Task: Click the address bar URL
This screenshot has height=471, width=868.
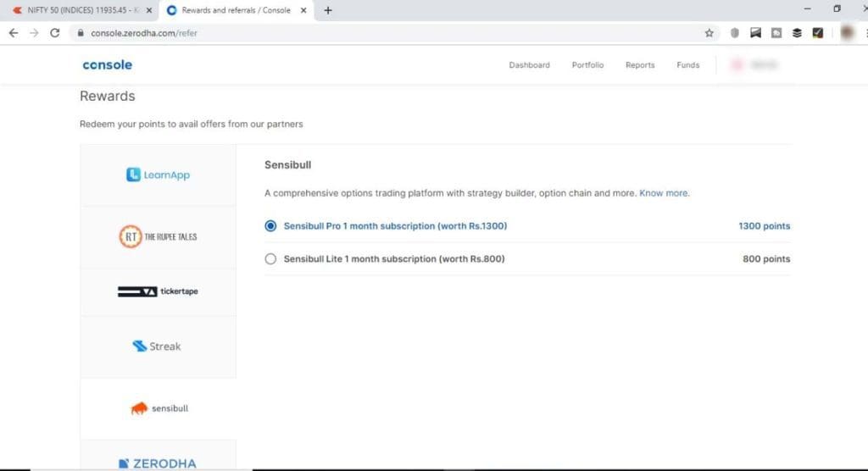Action: pos(144,33)
